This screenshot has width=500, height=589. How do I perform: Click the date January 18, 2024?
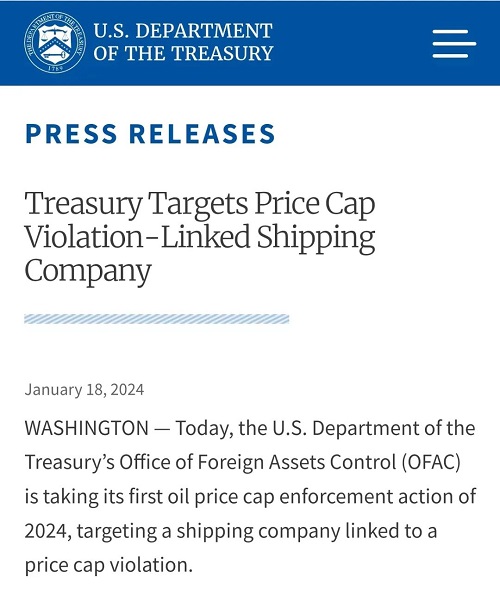84,390
